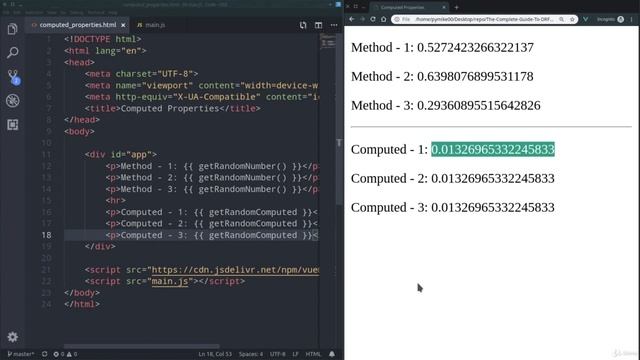The image size is (640, 360).
Task: Open the Extensions view in the activity bar
Action: (13, 124)
